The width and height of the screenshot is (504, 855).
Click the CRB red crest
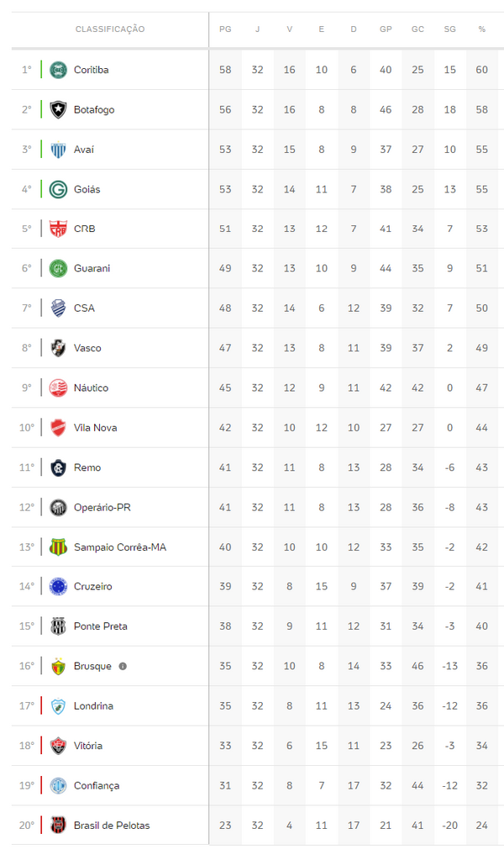coord(58,229)
